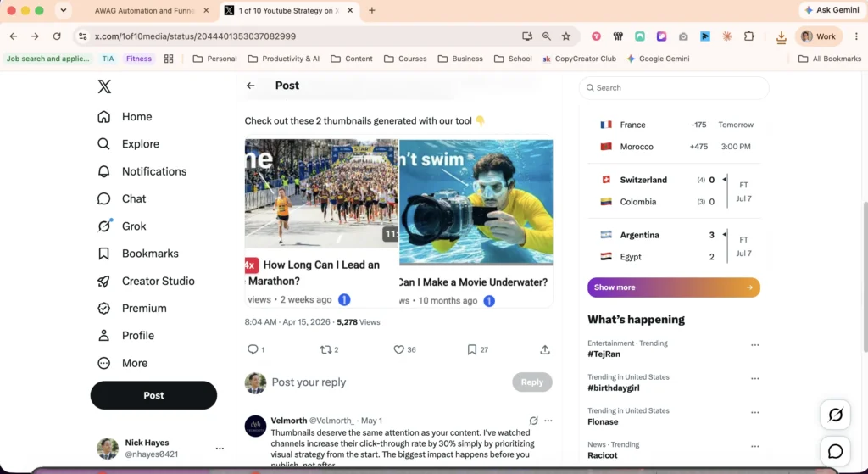Open more options for #TejRan trend

coord(754,345)
